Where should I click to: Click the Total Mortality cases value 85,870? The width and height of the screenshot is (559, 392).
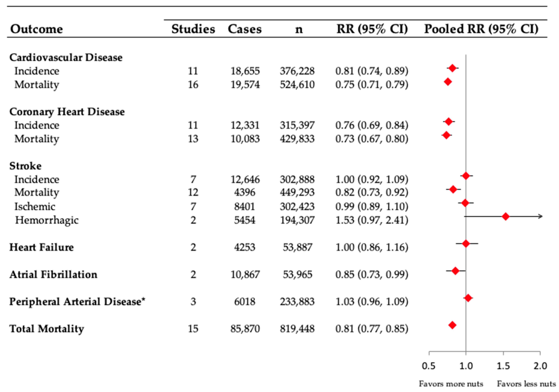click(245, 329)
